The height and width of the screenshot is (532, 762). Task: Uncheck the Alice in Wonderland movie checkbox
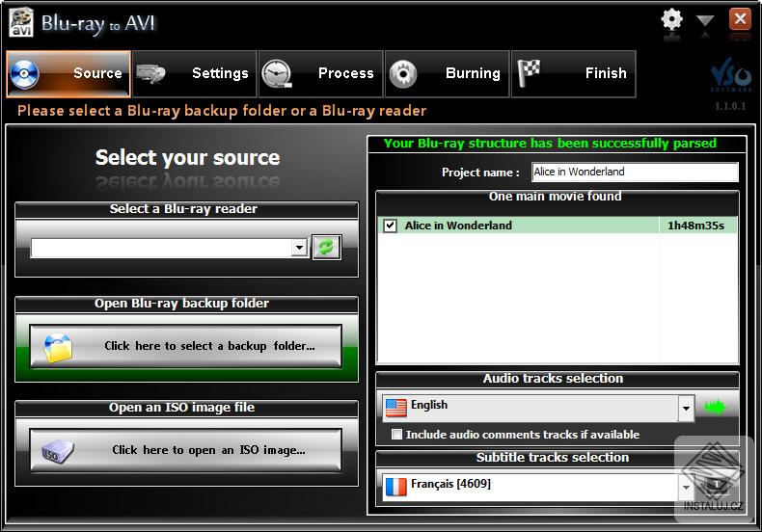(391, 226)
